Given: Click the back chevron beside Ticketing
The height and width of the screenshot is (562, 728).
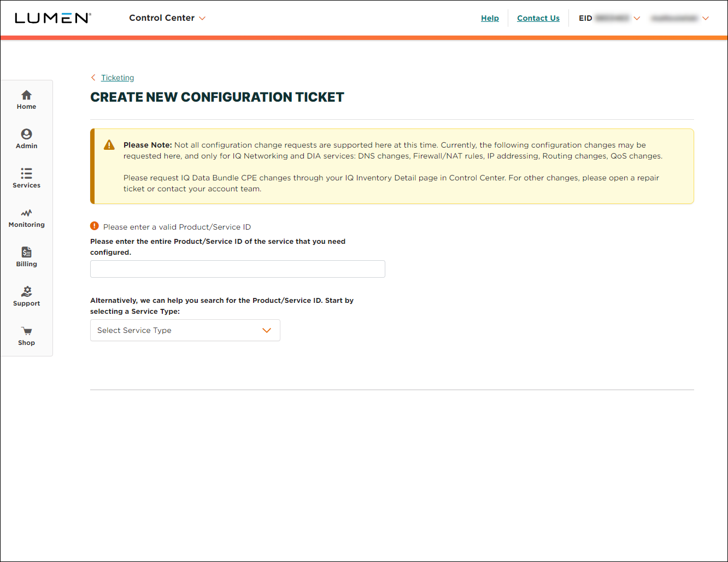Looking at the screenshot, I should [x=93, y=78].
